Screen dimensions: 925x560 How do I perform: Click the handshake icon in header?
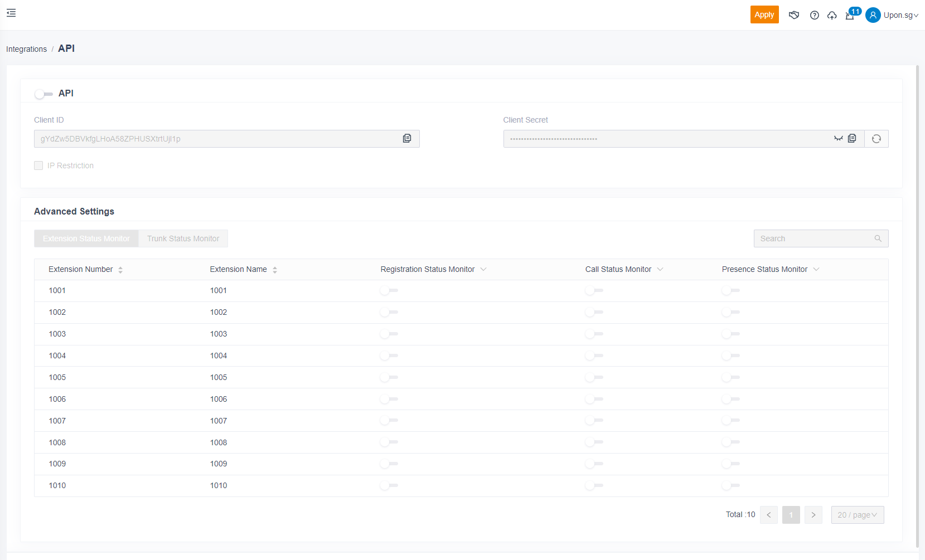point(794,15)
